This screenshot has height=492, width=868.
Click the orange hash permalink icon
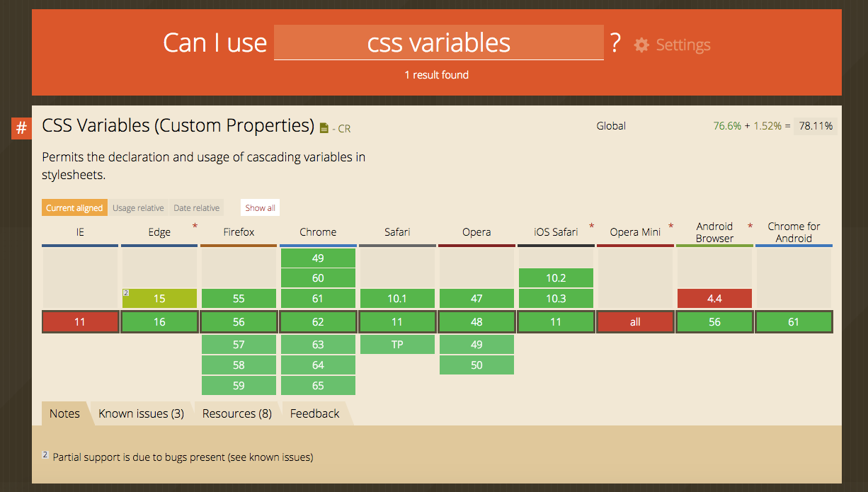click(21, 129)
